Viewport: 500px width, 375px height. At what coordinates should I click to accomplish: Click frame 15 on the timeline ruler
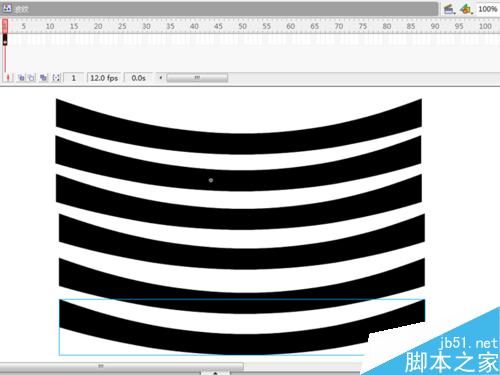pos(74,26)
